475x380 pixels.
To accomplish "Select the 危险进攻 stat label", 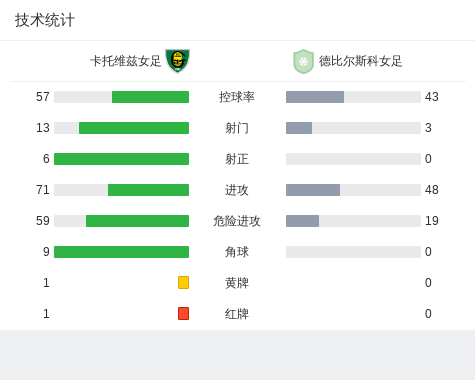I will point(237,221).
